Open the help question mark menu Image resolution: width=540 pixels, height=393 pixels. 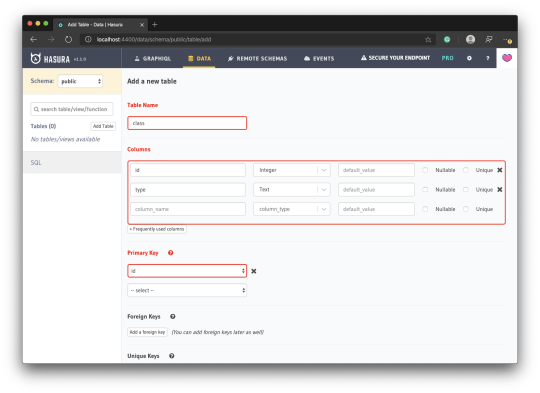pyautogui.click(x=488, y=58)
